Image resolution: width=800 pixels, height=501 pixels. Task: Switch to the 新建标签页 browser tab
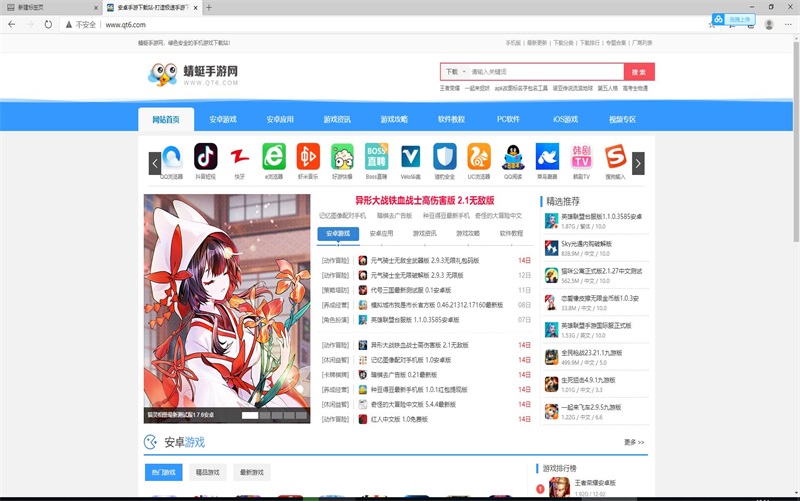[51, 8]
